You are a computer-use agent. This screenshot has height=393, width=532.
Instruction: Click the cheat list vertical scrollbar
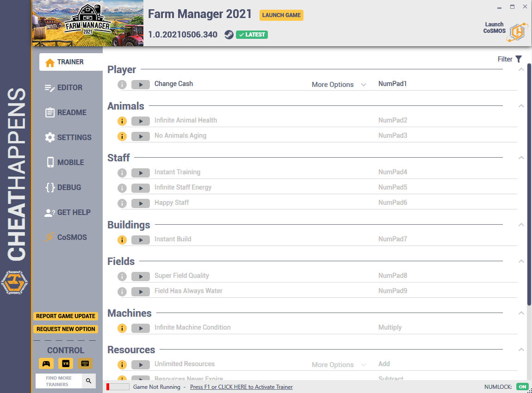pyautogui.click(x=529, y=185)
